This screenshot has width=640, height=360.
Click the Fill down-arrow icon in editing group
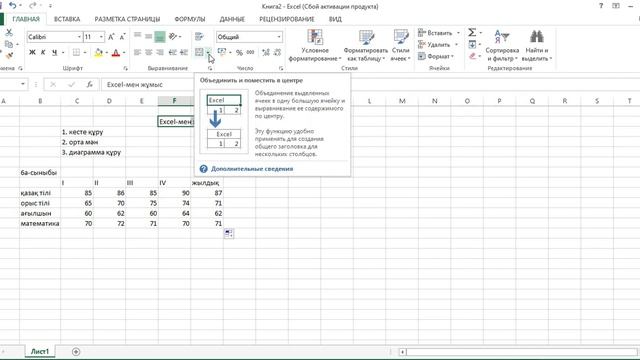click(x=472, y=44)
